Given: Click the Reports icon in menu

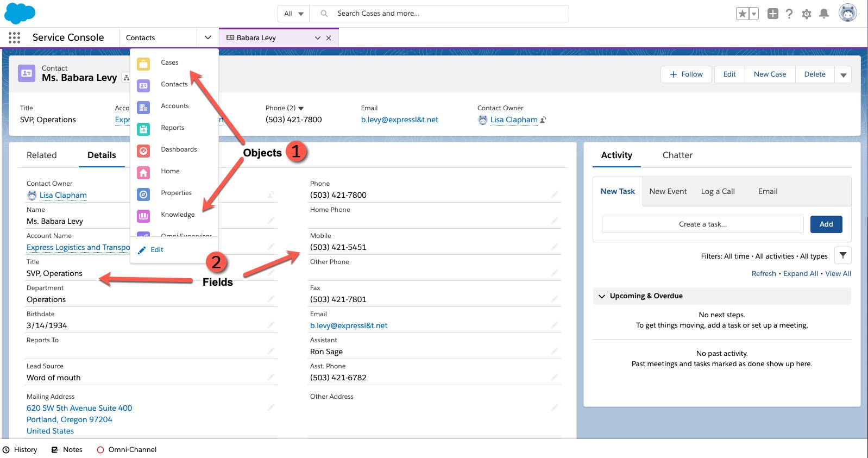Looking at the screenshot, I should (x=143, y=129).
